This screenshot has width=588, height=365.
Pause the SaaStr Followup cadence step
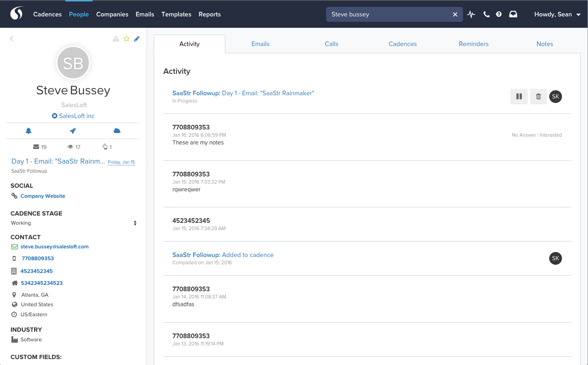point(519,96)
